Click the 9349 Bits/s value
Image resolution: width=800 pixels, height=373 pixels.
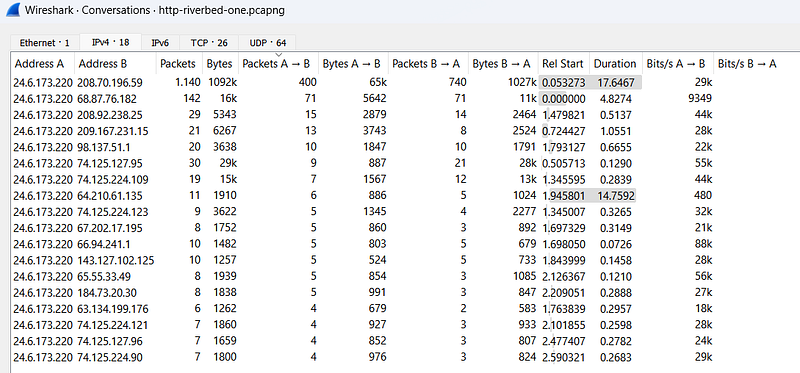[x=701, y=98]
